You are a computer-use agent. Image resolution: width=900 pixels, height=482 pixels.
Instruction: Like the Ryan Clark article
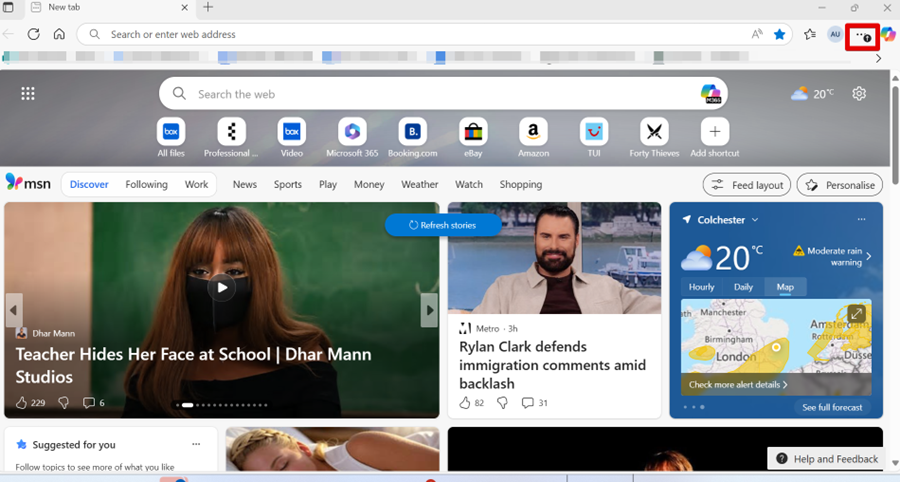465,403
